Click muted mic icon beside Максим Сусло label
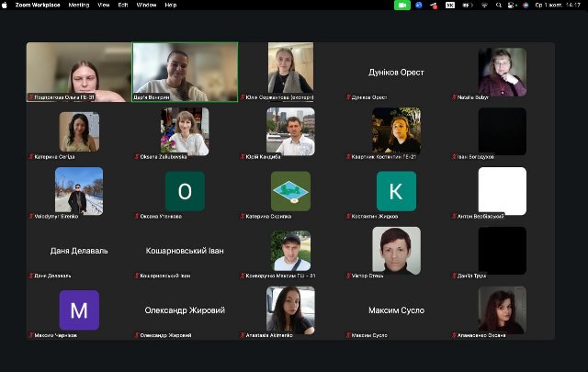Screen dimensions: 588x372 (x=348, y=335)
